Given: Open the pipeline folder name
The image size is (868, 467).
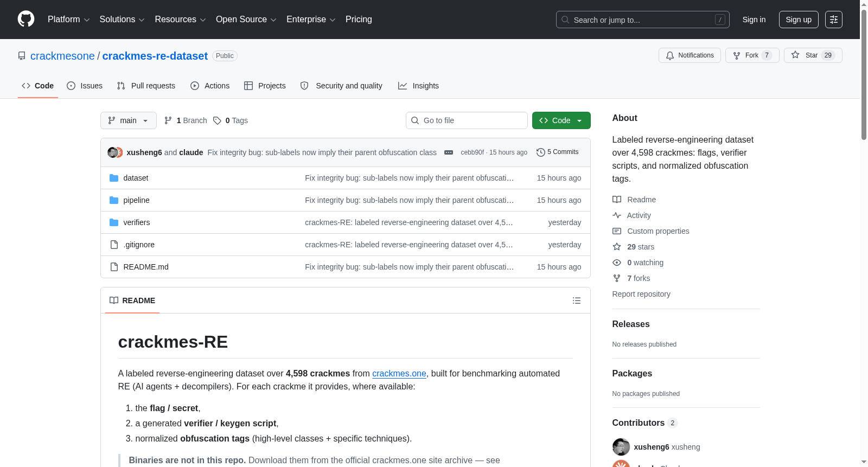Looking at the screenshot, I should pos(136,200).
